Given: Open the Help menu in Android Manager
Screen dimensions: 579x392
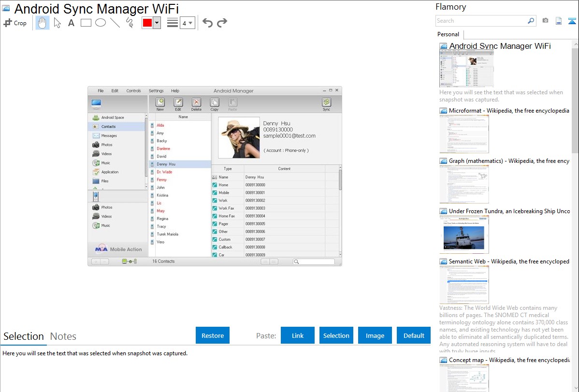Looking at the screenshot, I should 175,91.
